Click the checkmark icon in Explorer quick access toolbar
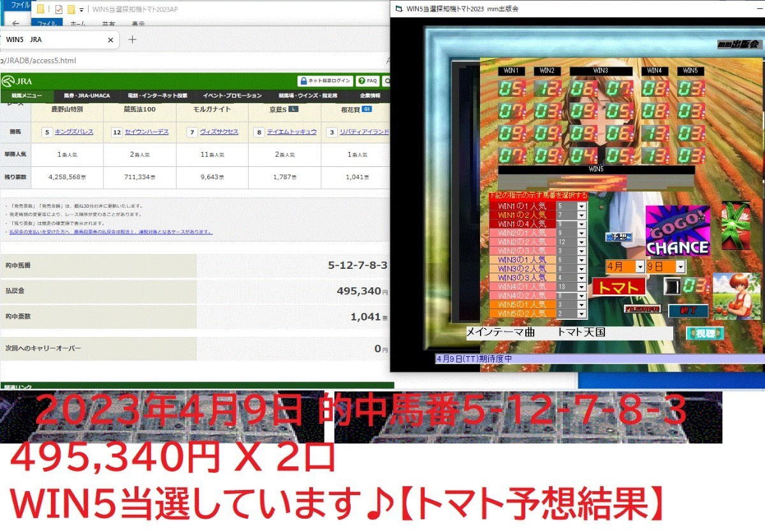765x532 pixels. pos(57,9)
